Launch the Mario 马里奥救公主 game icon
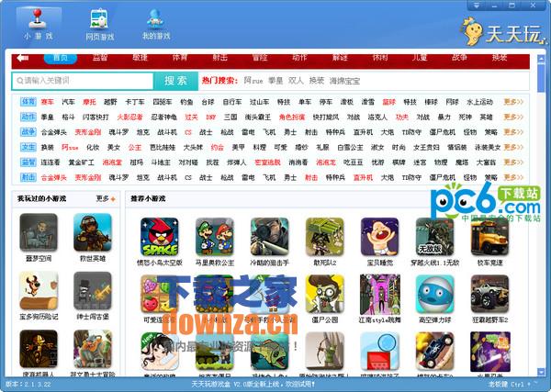This screenshot has height=392, width=551. [213, 237]
